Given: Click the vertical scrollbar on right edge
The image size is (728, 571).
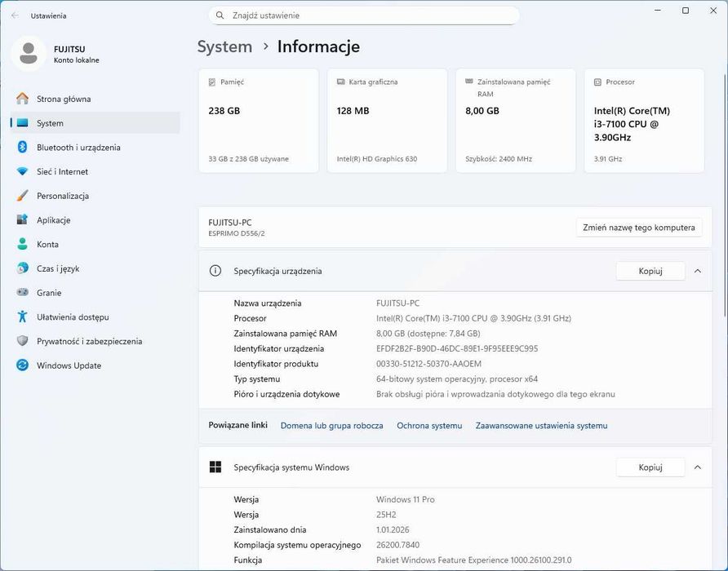Looking at the screenshot, I should (x=726, y=195).
